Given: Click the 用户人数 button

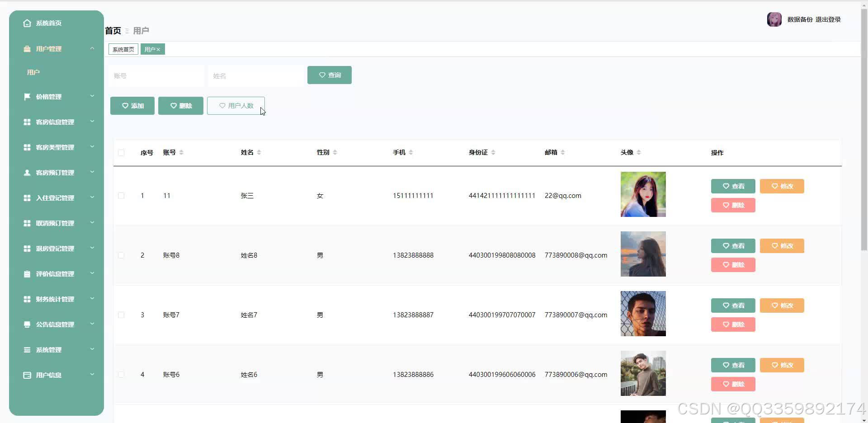Looking at the screenshot, I should tap(236, 106).
